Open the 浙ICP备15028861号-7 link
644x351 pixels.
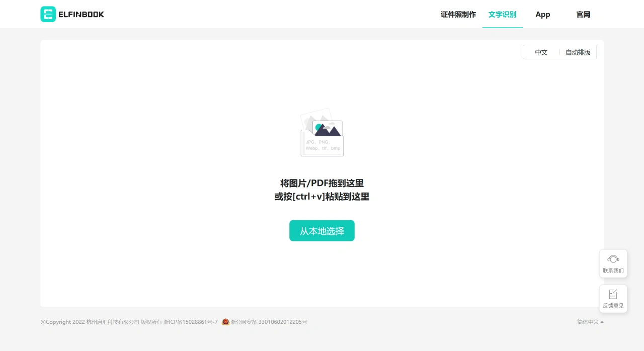pos(190,322)
